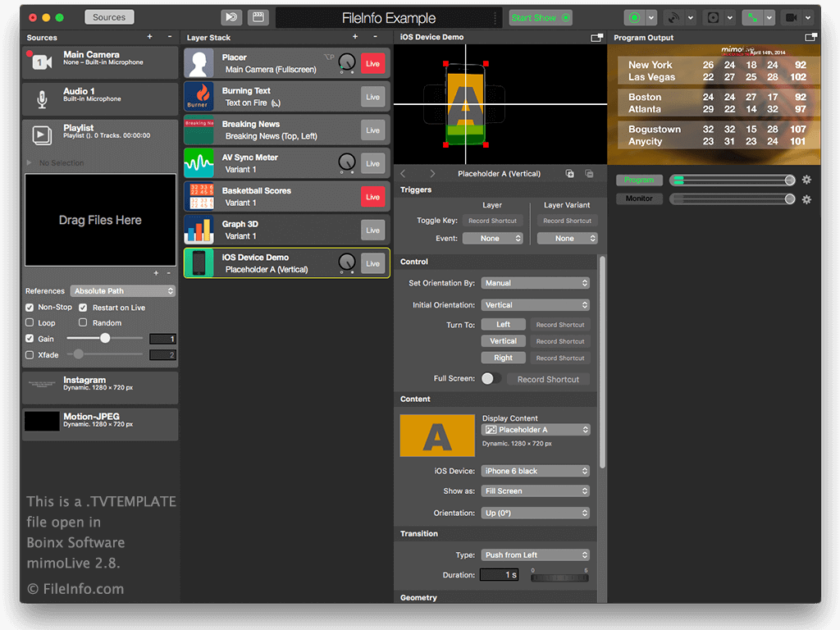Image resolution: width=840 pixels, height=630 pixels.
Task: Select the Instagram source
Action: [x=100, y=388]
